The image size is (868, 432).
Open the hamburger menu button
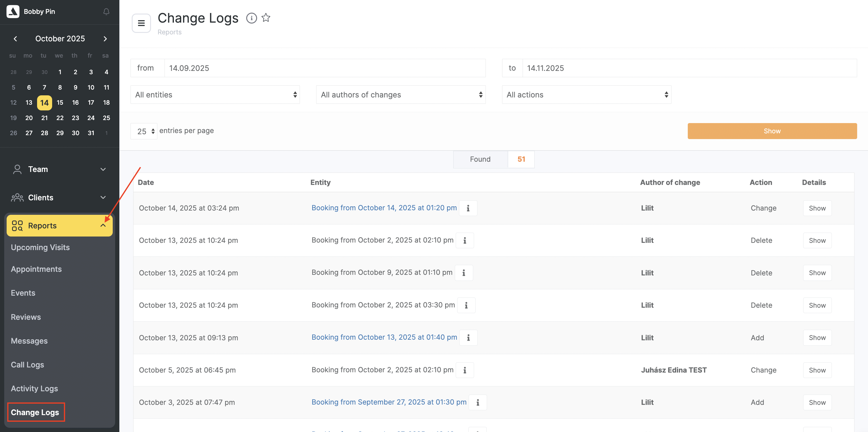pyautogui.click(x=141, y=23)
